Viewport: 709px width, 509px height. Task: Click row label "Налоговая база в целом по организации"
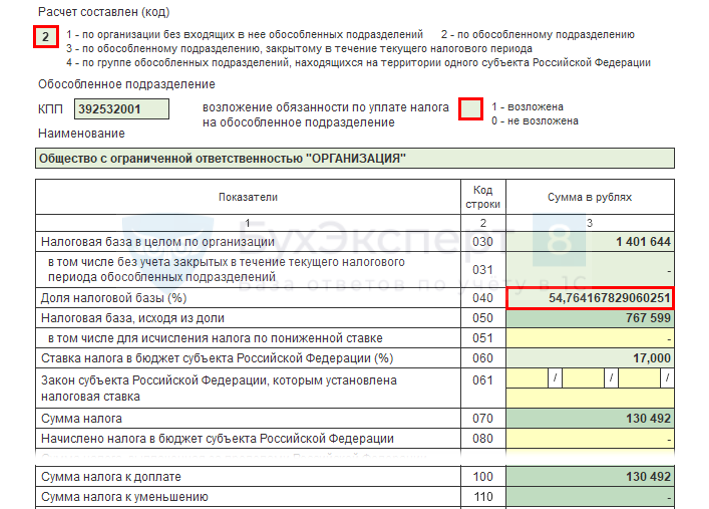coord(158,242)
